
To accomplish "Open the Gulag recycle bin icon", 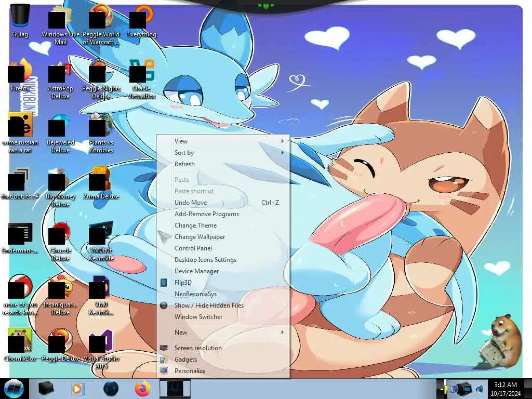I will 20,21.
